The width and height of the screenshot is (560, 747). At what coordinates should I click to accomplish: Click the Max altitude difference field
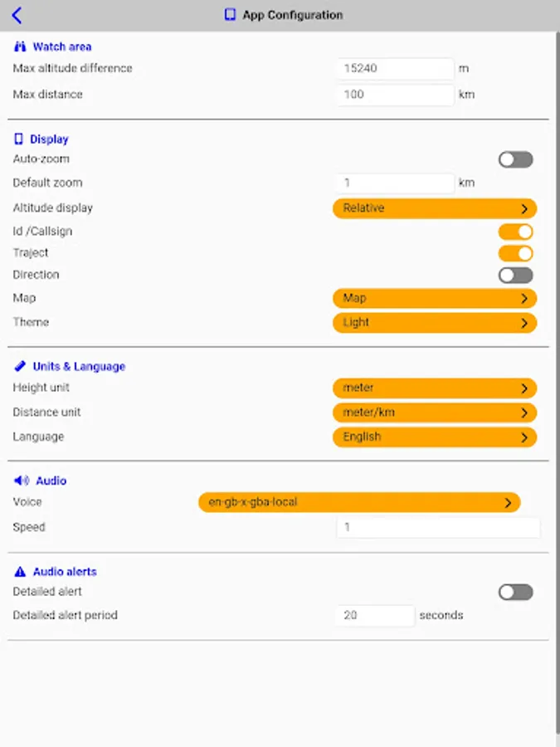click(x=395, y=69)
